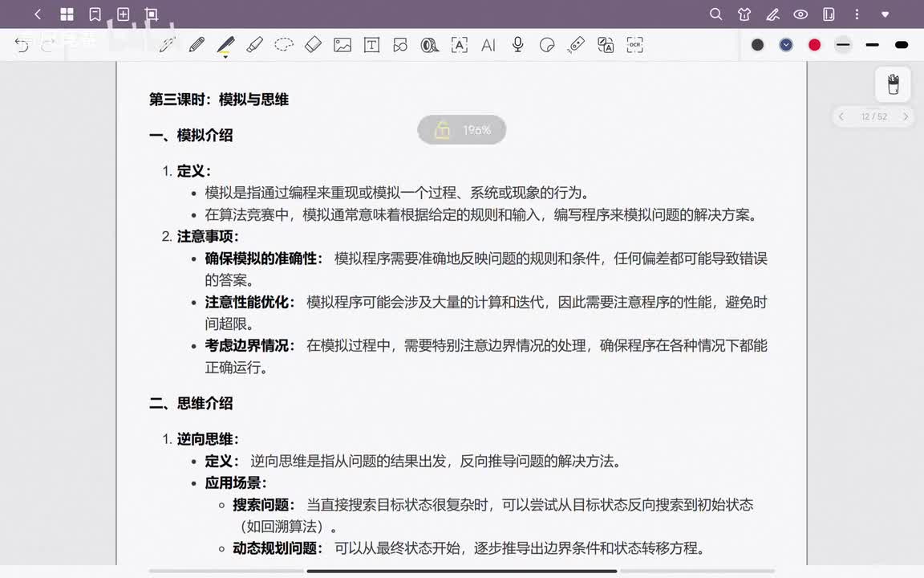This screenshot has width=924, height=578.
Task: Click the horizontal scrollbar at bottom
Action: pos(462,571)
